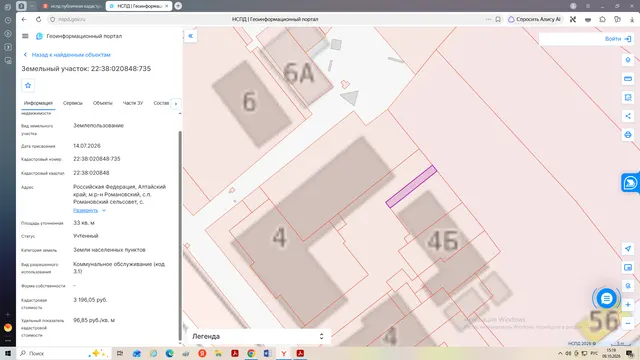Open the measurement ruler tool on the map toolbar
This screenshot has width=640, height=360.
pos(628,78)
